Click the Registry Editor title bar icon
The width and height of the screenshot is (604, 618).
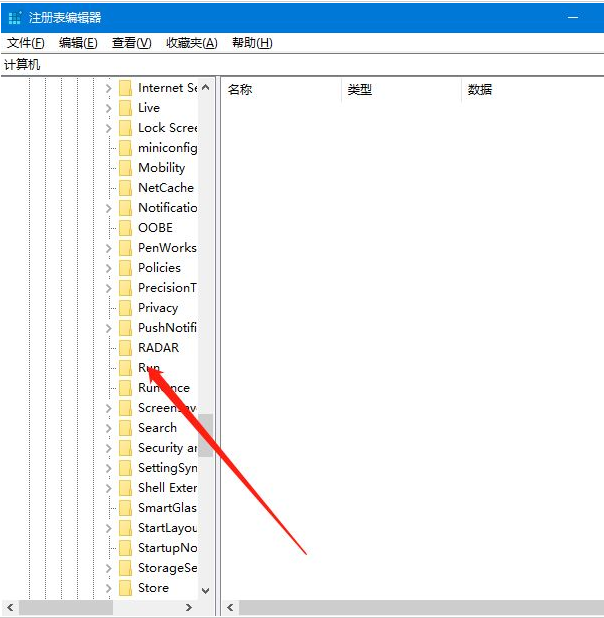coord(15,18)
